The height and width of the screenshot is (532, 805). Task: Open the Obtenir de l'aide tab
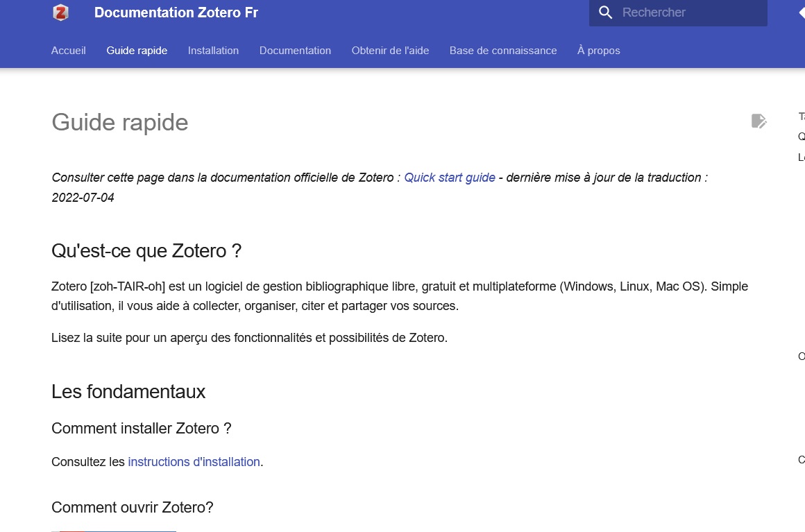coord(390,50)
